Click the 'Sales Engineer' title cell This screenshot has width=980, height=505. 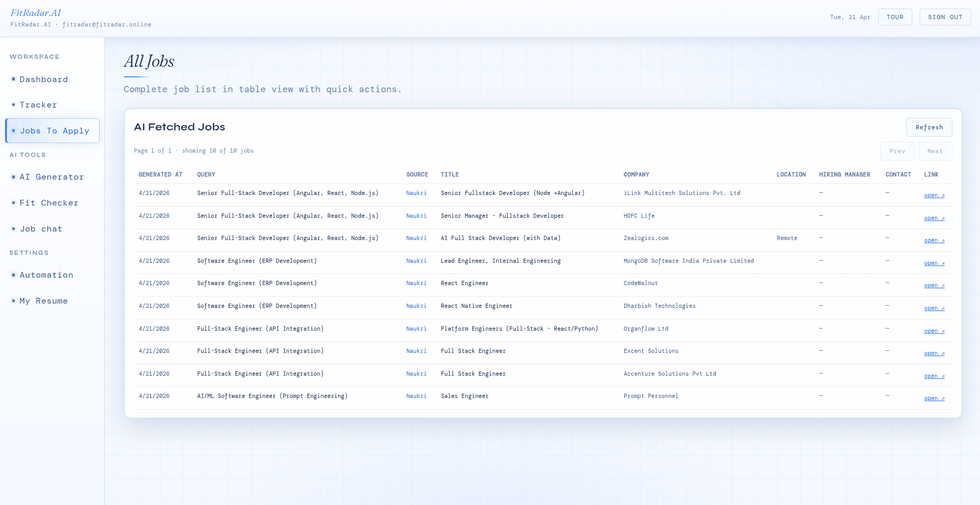(x=464, y=396)
